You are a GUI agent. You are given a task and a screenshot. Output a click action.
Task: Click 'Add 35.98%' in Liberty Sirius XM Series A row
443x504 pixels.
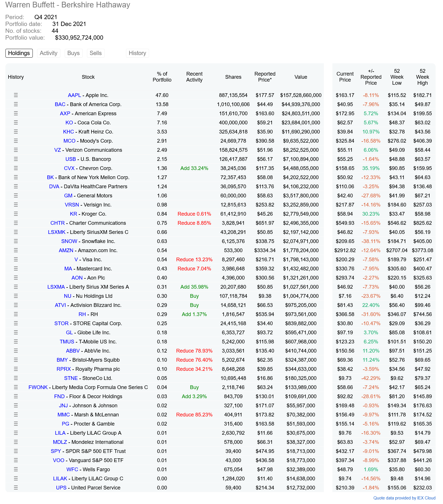pyautogui.click(x=194, y=287)
